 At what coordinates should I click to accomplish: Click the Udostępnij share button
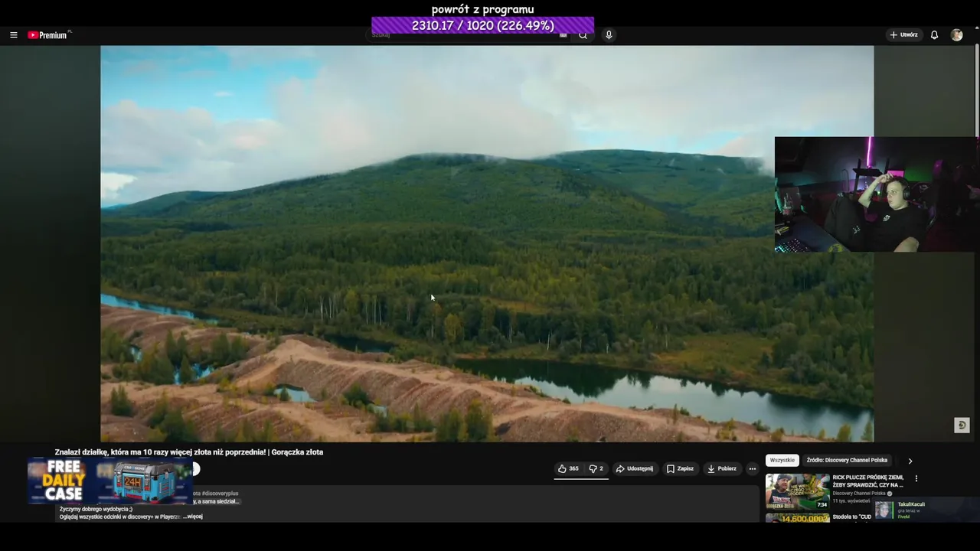(635, 468)
